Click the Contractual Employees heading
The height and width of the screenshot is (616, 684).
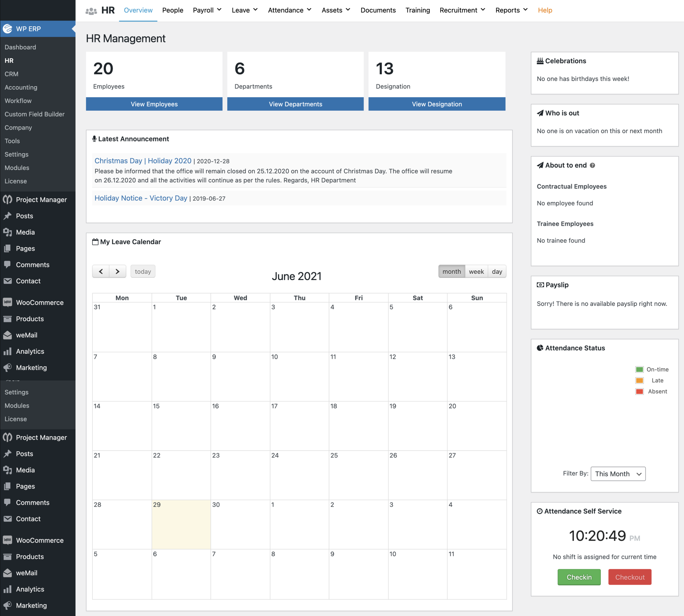tap(571, 186)
